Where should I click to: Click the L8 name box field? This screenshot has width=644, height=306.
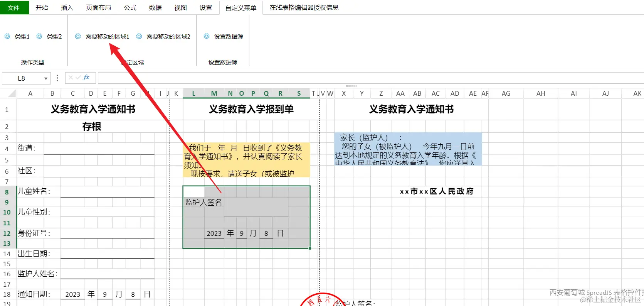(x=22, y=78)
